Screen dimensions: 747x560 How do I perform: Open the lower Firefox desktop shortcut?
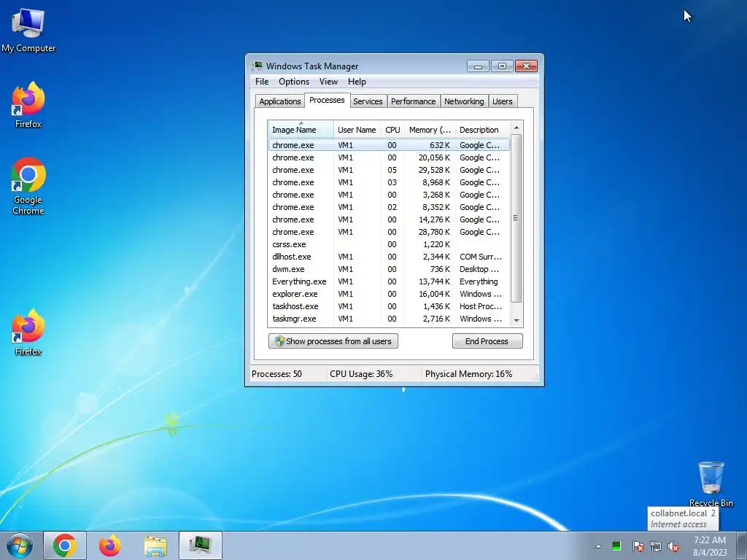28,332
